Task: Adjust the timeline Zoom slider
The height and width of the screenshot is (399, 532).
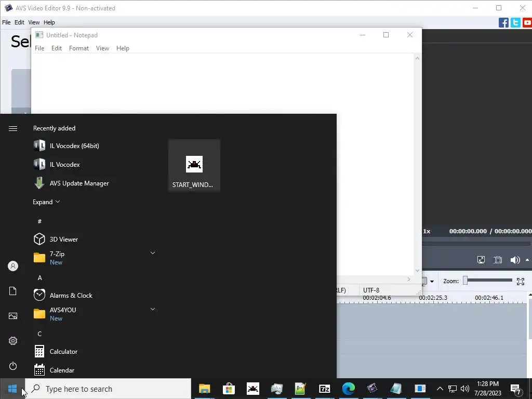Action: (488, 280)
